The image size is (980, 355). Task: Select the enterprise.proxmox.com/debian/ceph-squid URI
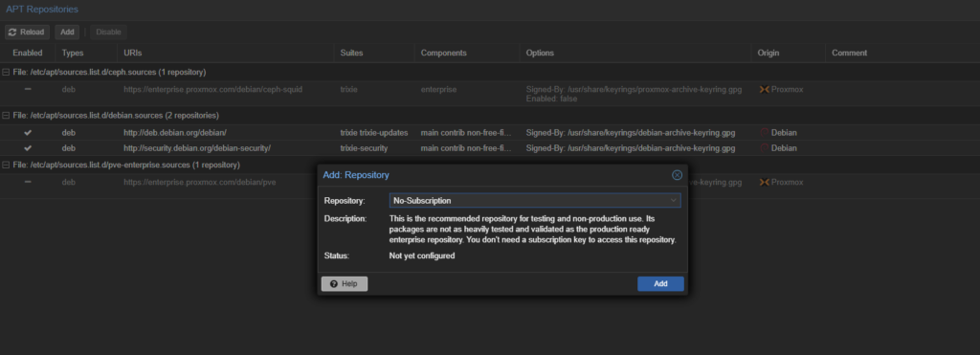(213, 89)
